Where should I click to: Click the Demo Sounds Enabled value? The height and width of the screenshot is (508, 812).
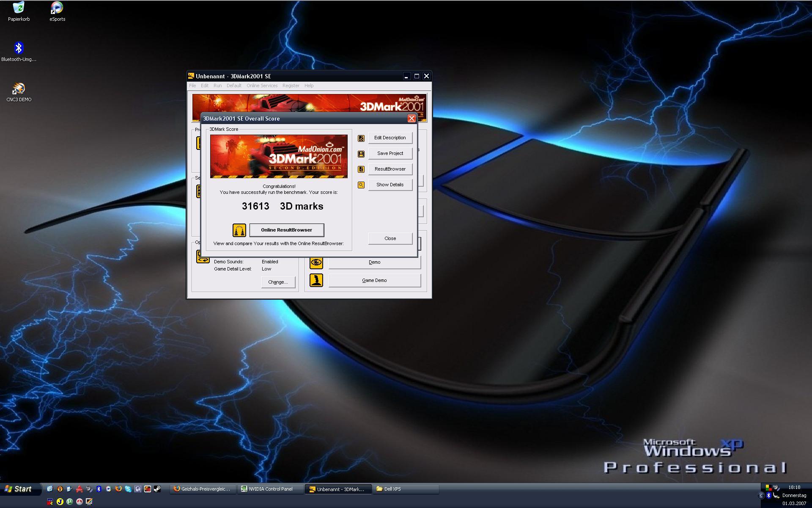270,262
